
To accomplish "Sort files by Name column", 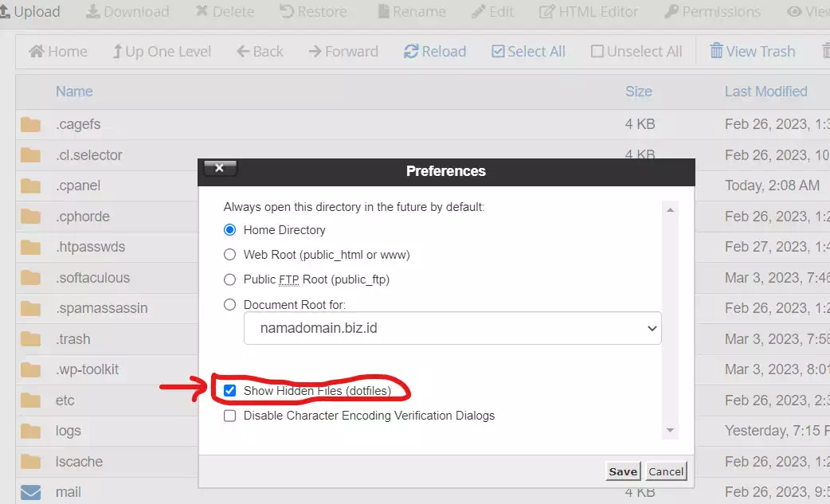I will [74, 92].
